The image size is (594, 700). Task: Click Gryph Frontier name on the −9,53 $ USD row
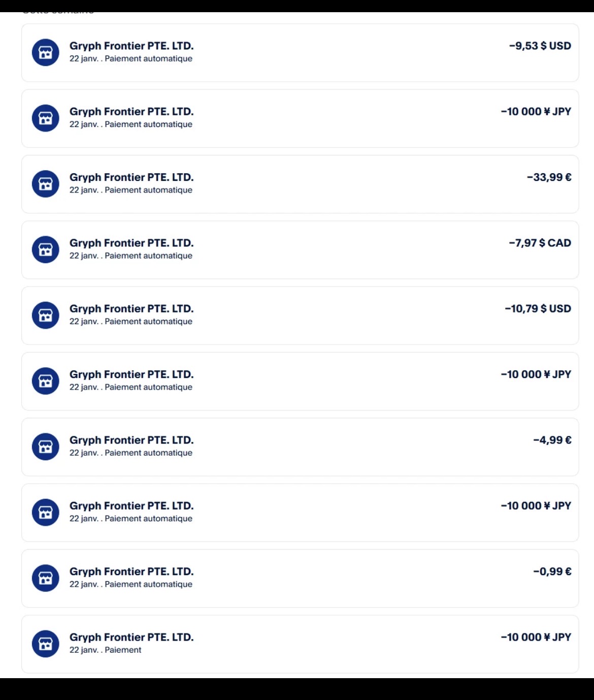tap(131, 46)
